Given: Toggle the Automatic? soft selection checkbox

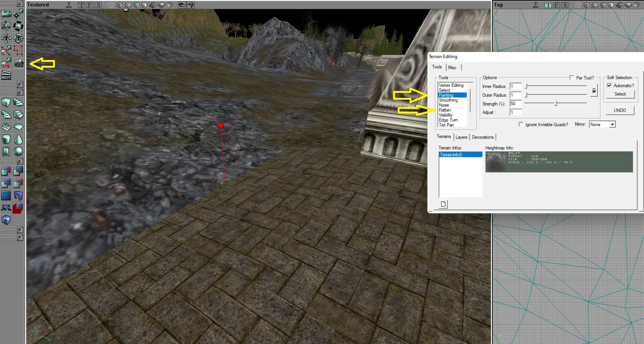Looking at the screenshot, I should coord(609,85).
